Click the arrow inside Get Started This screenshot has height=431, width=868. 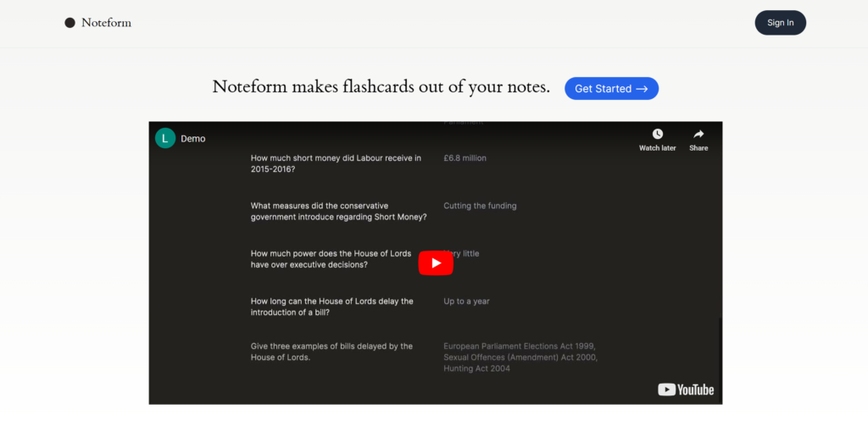[642, 88]
